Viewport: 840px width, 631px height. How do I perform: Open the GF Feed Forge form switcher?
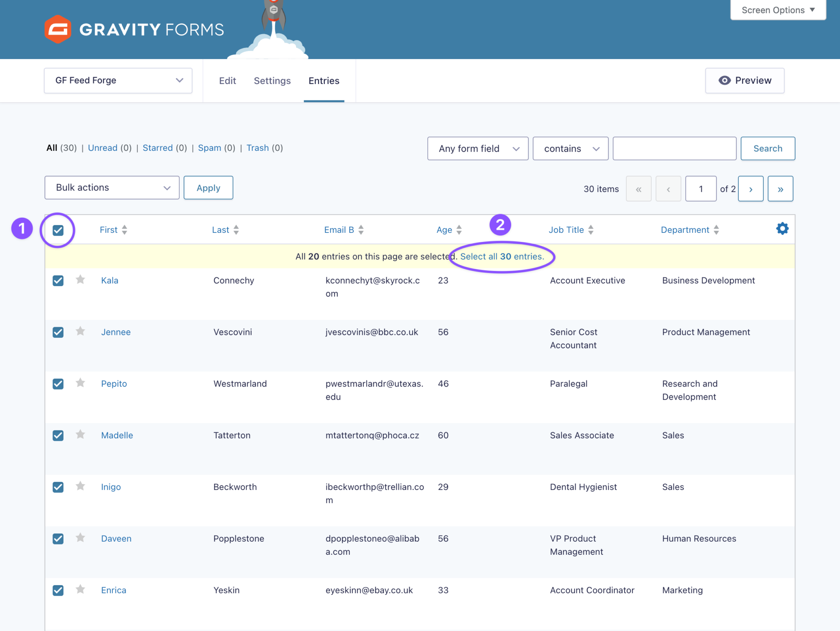[118, 81]
